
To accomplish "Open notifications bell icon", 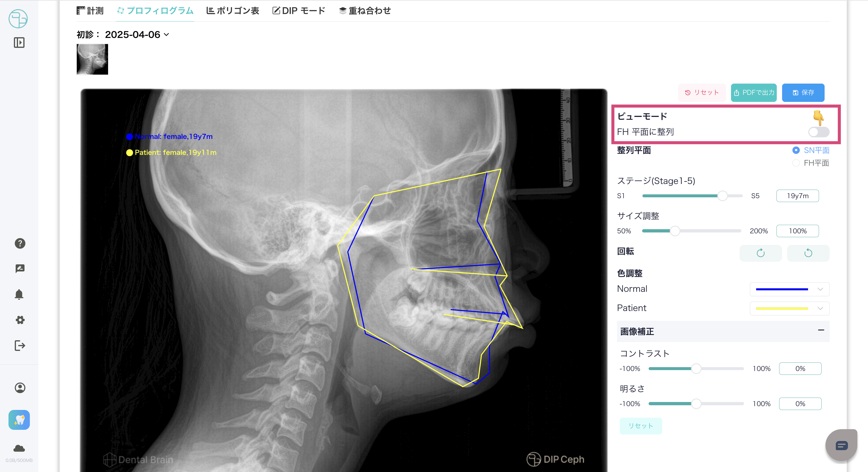I will [x=19, y=294].
